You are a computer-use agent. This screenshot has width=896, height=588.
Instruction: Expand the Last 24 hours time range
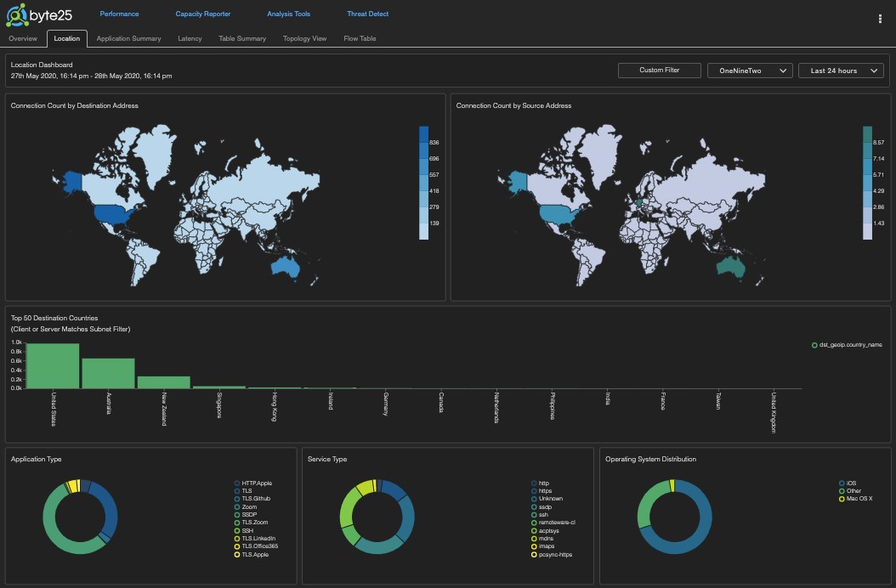point(841,71)
